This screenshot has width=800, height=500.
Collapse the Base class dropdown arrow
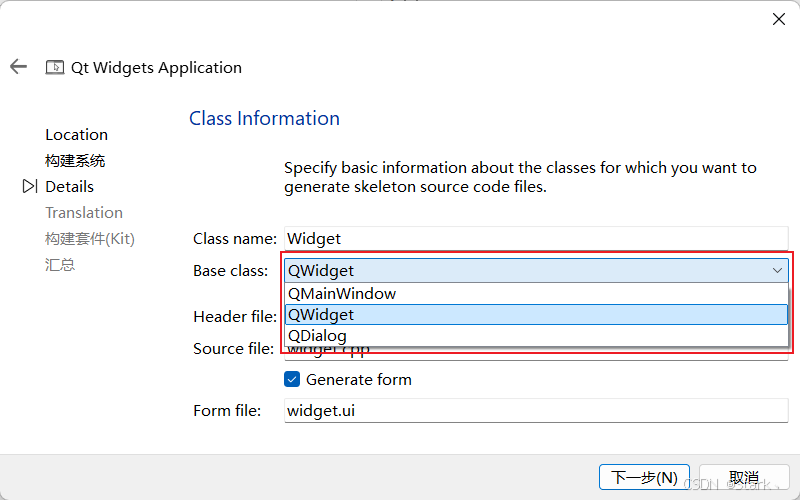(777, 270)
